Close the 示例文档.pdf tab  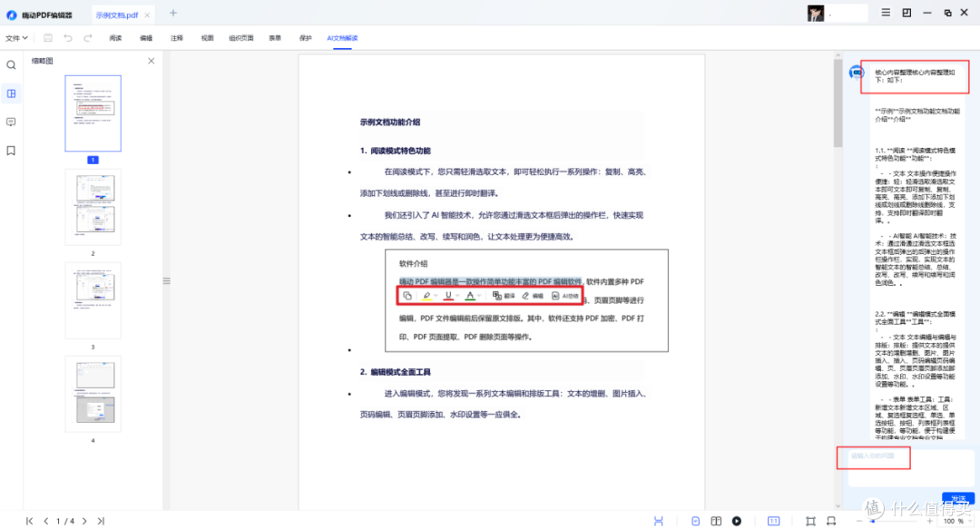(x=147, y=15)
